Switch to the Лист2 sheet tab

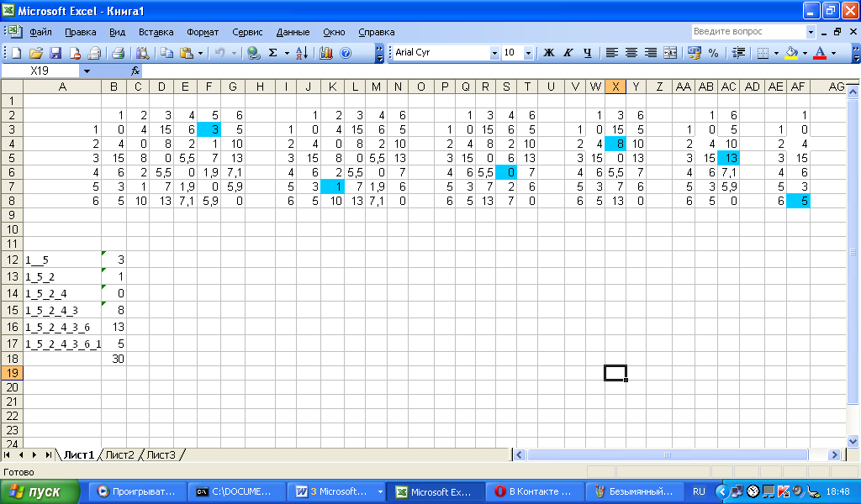119,454
